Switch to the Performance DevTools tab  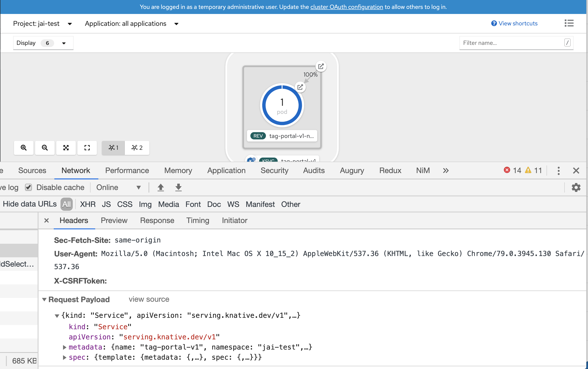(127, 170)
